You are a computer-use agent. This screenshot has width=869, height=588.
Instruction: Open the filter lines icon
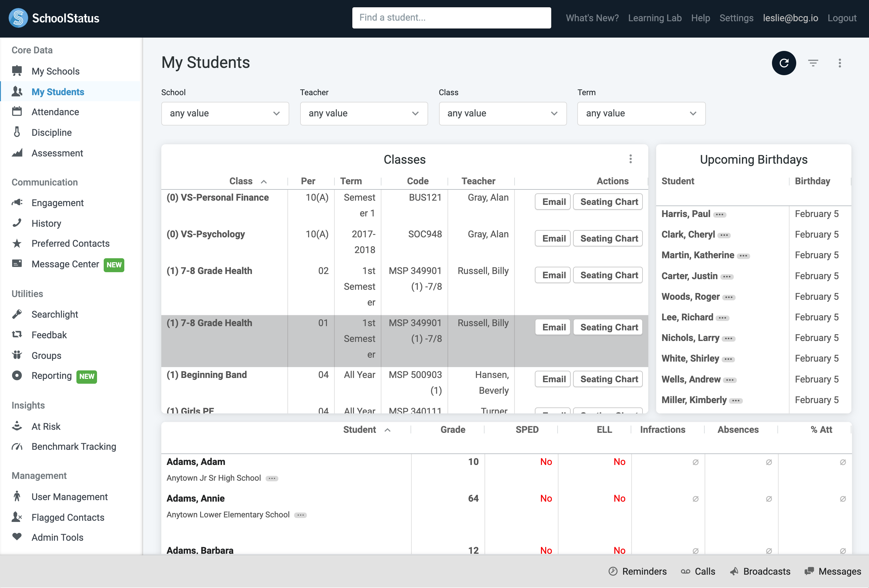(x=813, y=63)
